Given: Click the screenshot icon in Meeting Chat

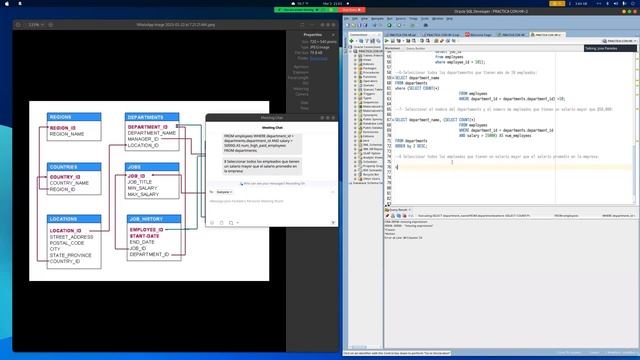Looking at the screenshot, I should (231, 223).
